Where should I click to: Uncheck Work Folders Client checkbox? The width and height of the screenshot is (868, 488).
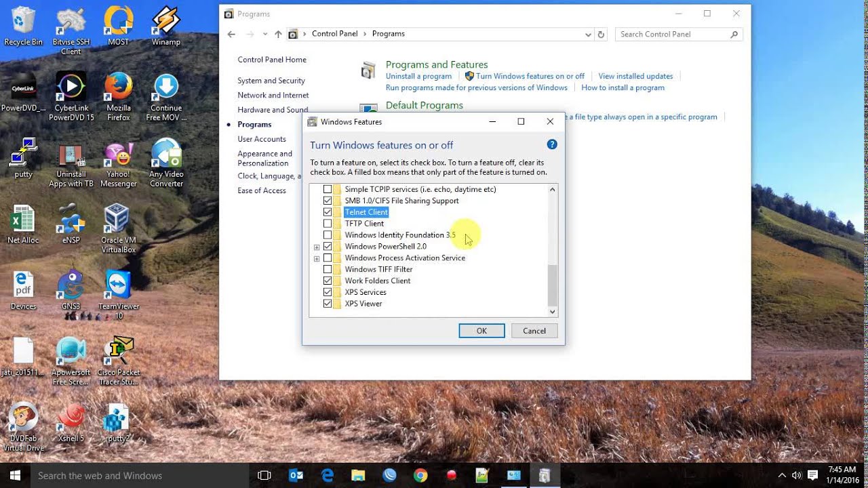pyautogui.click(x=328, y=281)
